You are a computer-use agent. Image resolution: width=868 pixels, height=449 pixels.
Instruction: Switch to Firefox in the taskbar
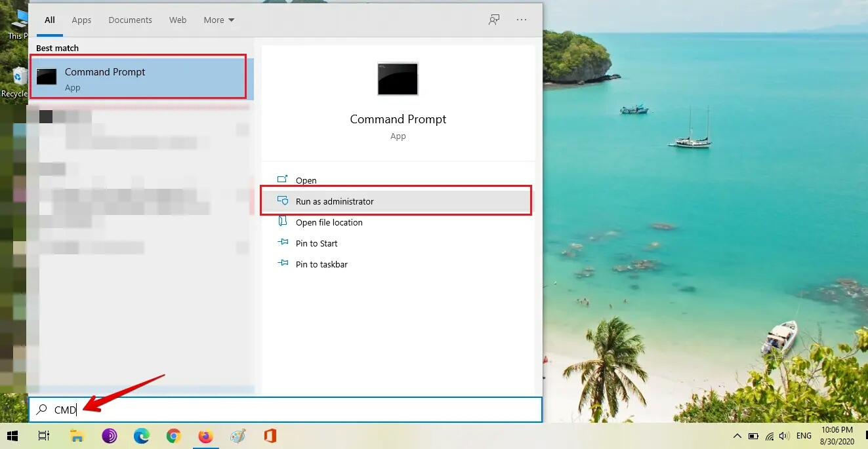(205, 436)
